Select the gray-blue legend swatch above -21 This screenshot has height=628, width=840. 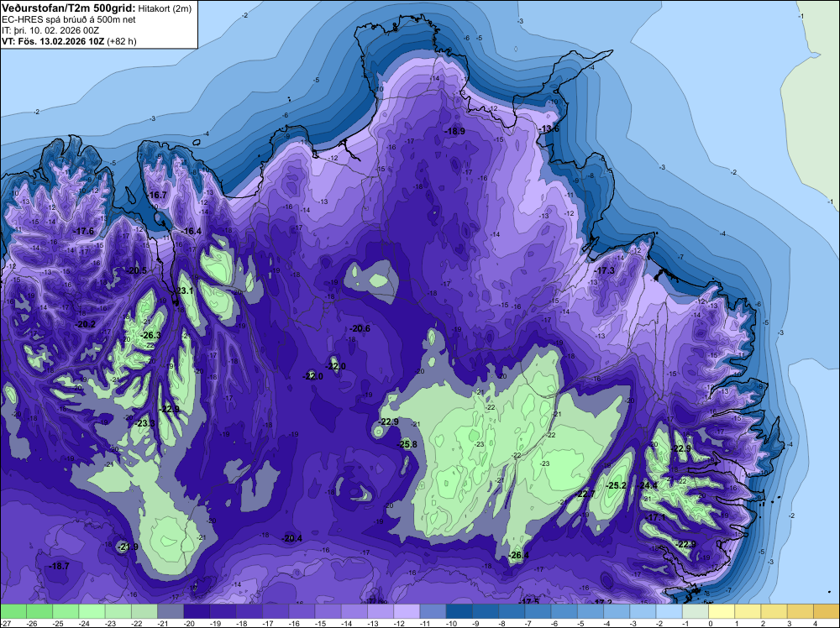coord(171,611)
